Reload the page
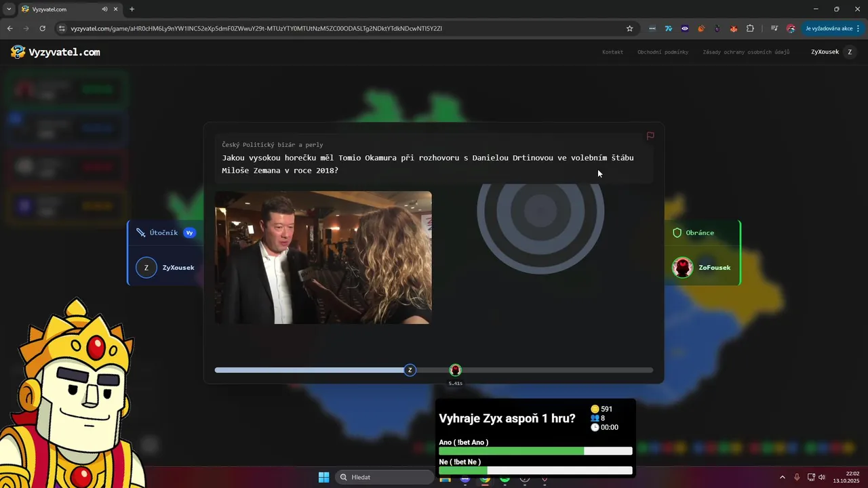Viewport: 868px width, 488px height. tap(42, 28)
